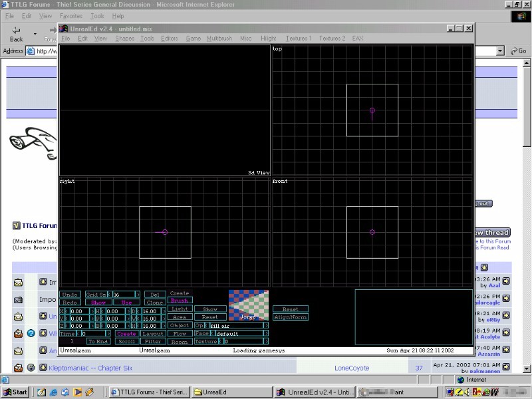
Task: Click the Windows Start button
Action: pos(15,392)
